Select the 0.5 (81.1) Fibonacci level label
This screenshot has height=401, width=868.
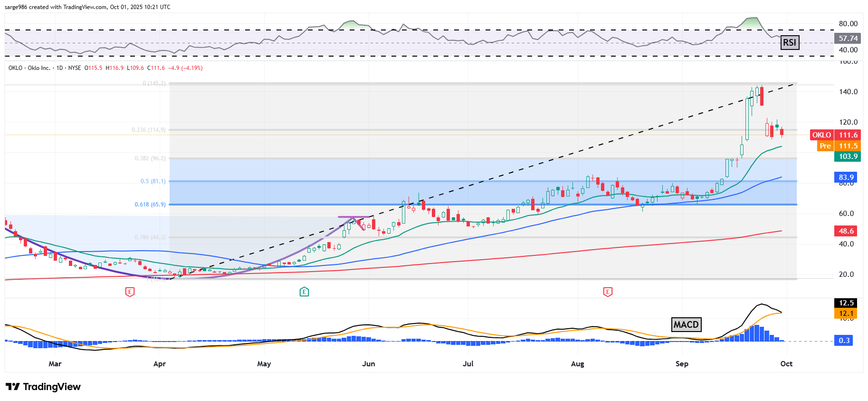point(153,181)
